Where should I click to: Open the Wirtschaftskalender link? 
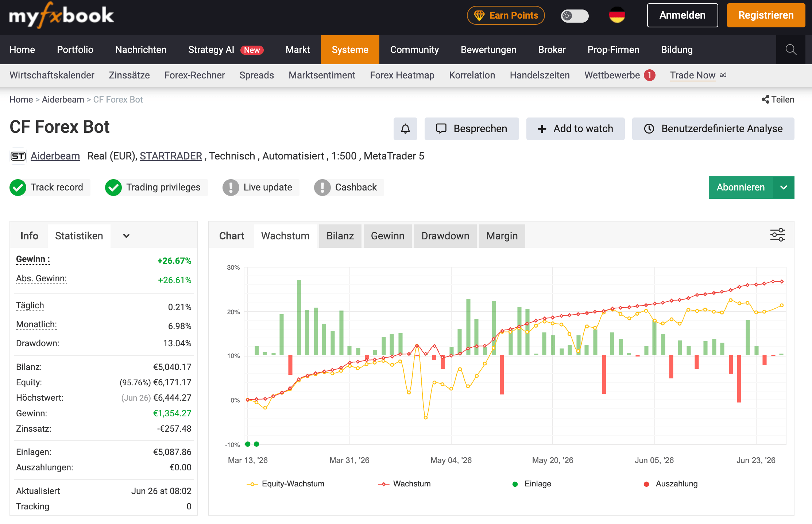click(x=52, y=75)
